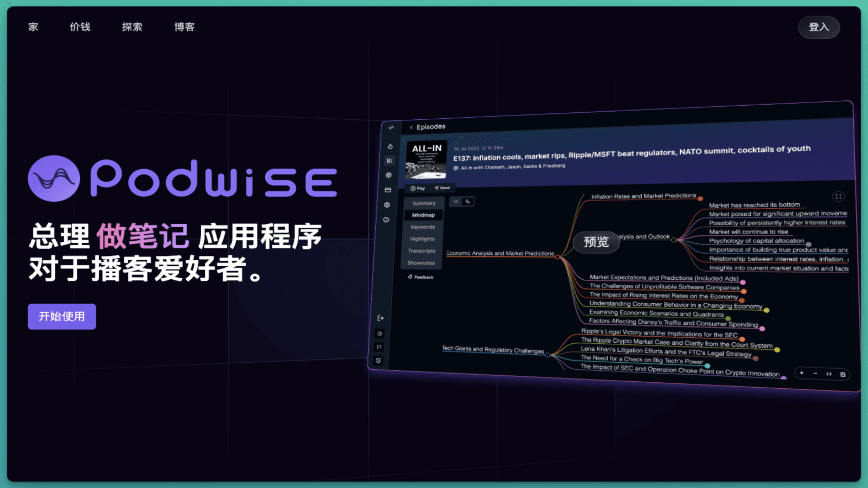
Task: Click the small wave logo atop preview sidebar
Action: pos(391,127)
